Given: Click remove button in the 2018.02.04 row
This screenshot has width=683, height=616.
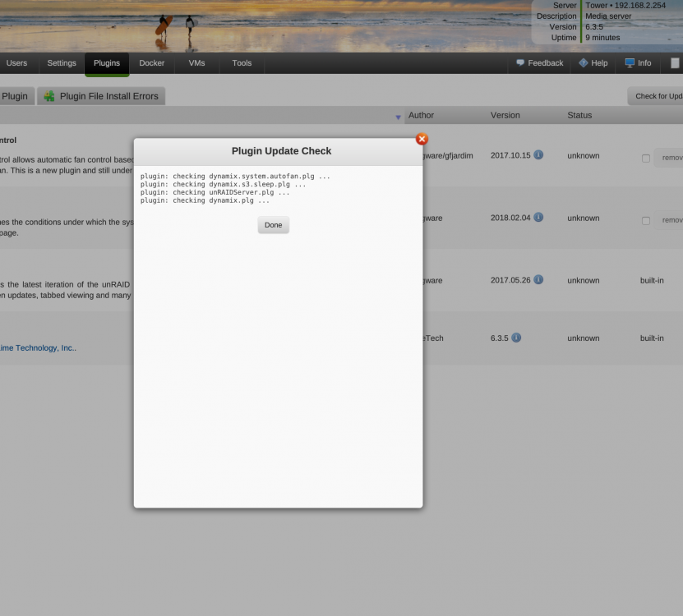Looking at the screenshot, I should 670,220.
